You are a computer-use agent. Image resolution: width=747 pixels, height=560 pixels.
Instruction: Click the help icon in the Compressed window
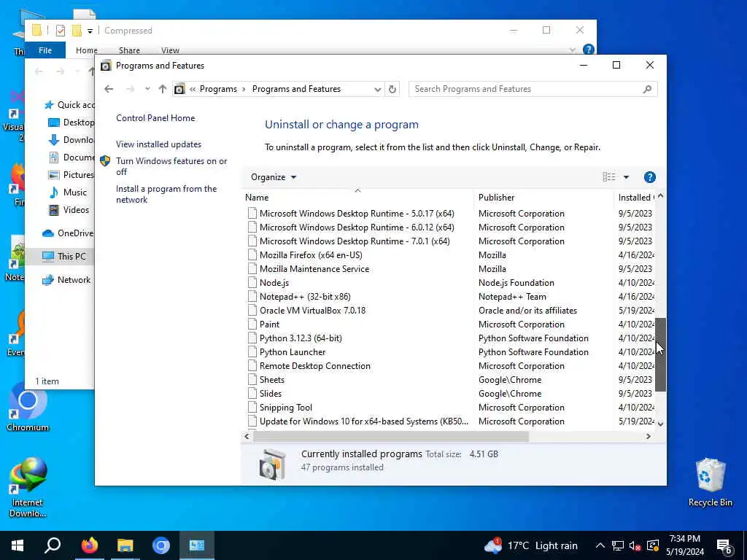(x=589, y=50)
